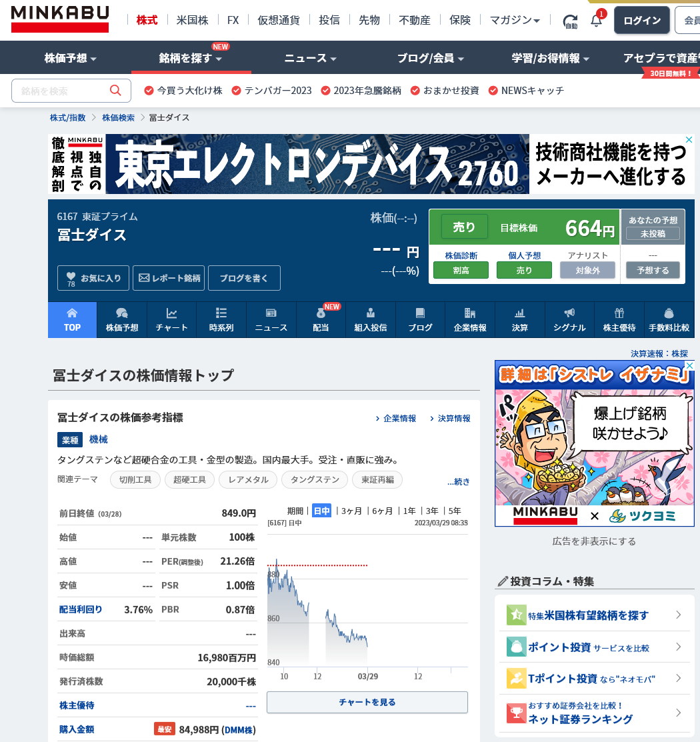
Task: Open the 決算 chart icon
Action: coord(519,320)
